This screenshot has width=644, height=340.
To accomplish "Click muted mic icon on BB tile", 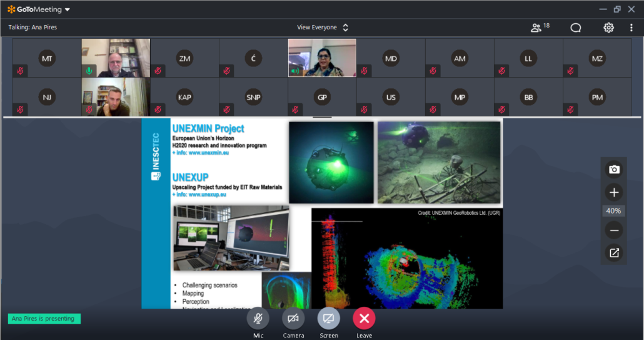I will click(x=501, y=110).
